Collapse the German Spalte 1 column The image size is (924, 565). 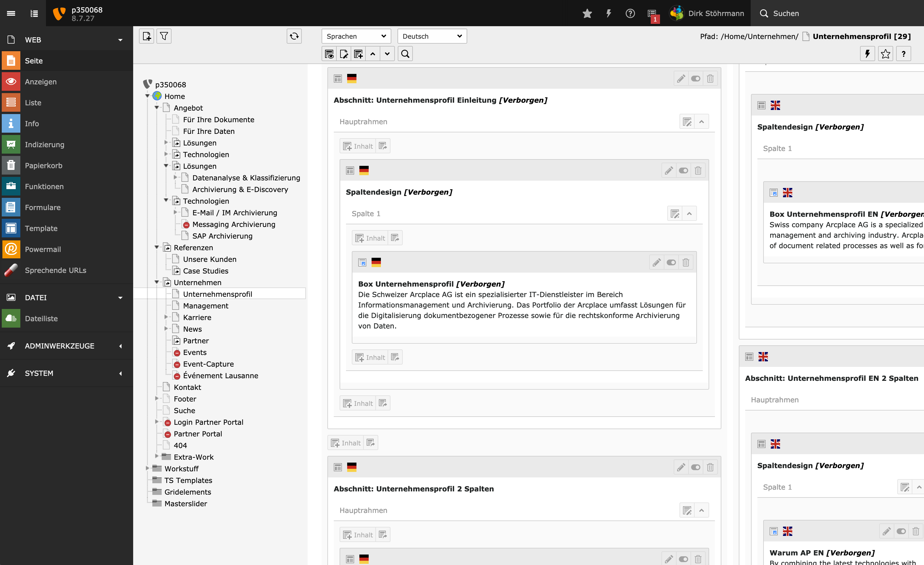(689, 214)
